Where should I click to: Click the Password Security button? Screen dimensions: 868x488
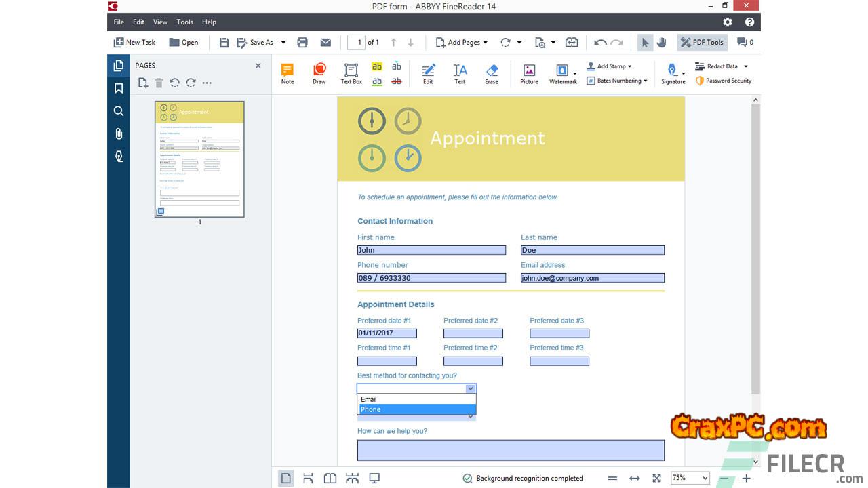(724, 81)
